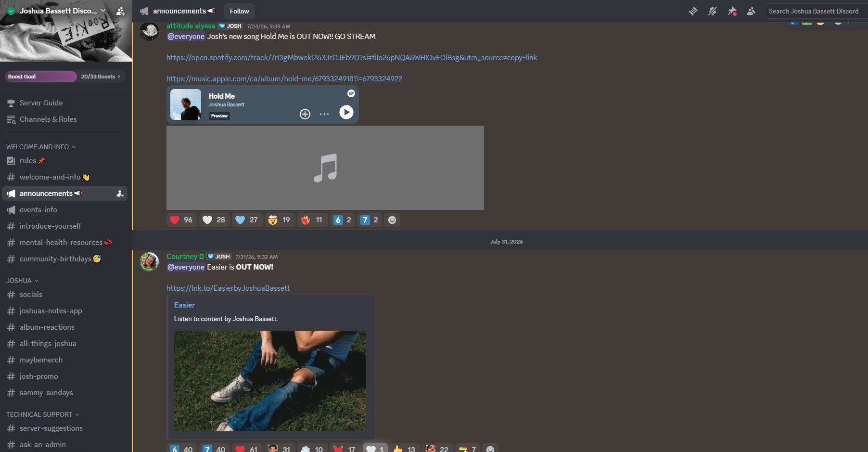Image resolution: width=868 pixels, height=452 pixels.
Task: Toggle the red heart reaction with 96
Action: click(181, 220)
